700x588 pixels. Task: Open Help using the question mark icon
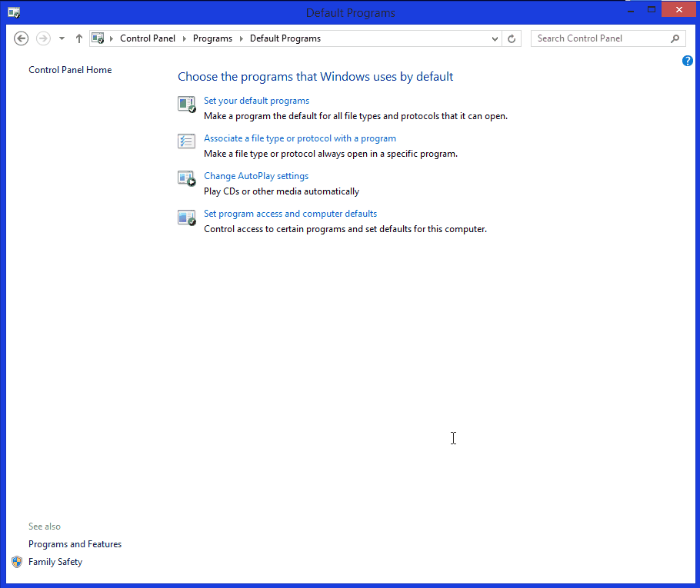pyautogui.click(x=687, y=60)
